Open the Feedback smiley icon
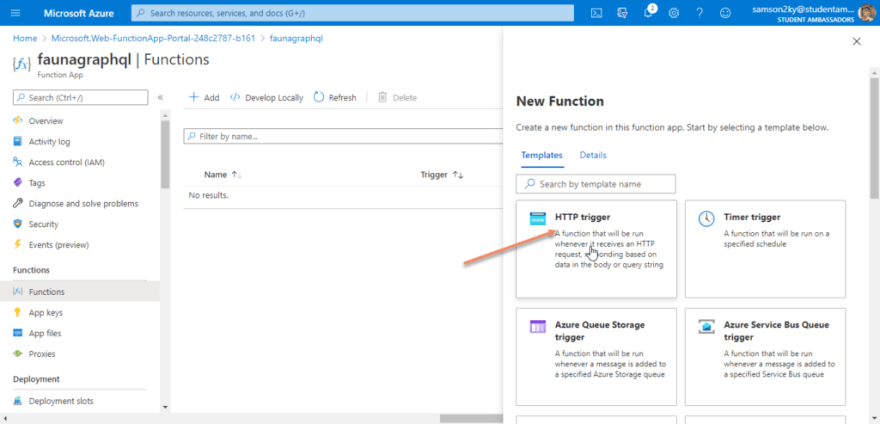The image size is (880, 424). pyautogui.click(x=726, y=13)
